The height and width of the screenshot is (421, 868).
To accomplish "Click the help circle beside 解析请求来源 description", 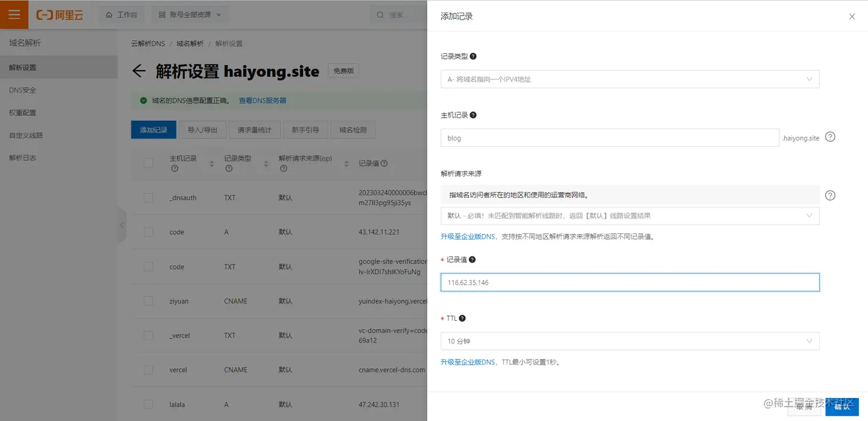I will pos(830,195).
